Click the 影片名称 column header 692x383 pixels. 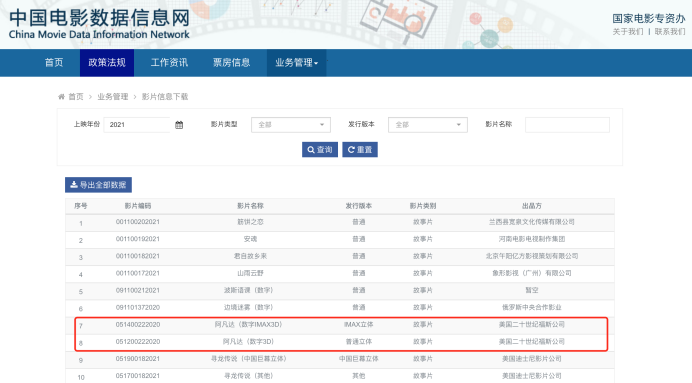pyautogui.click(x=250, y=206)
